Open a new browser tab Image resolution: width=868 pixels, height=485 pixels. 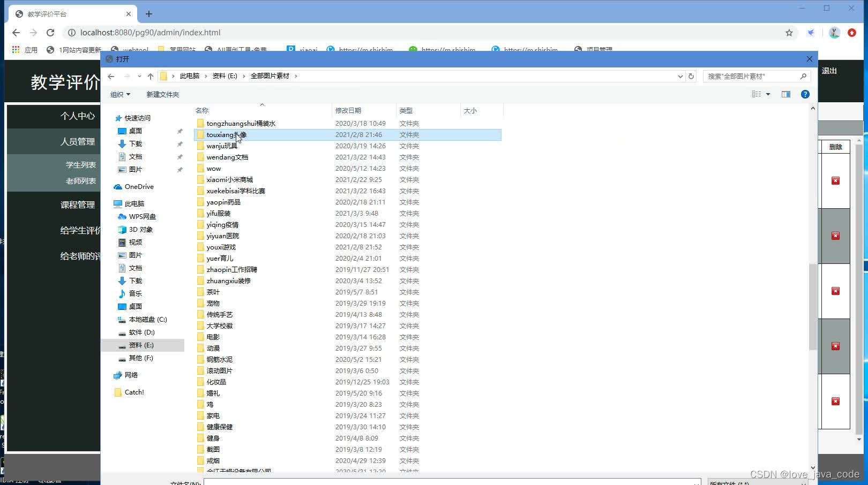(149, 14)
